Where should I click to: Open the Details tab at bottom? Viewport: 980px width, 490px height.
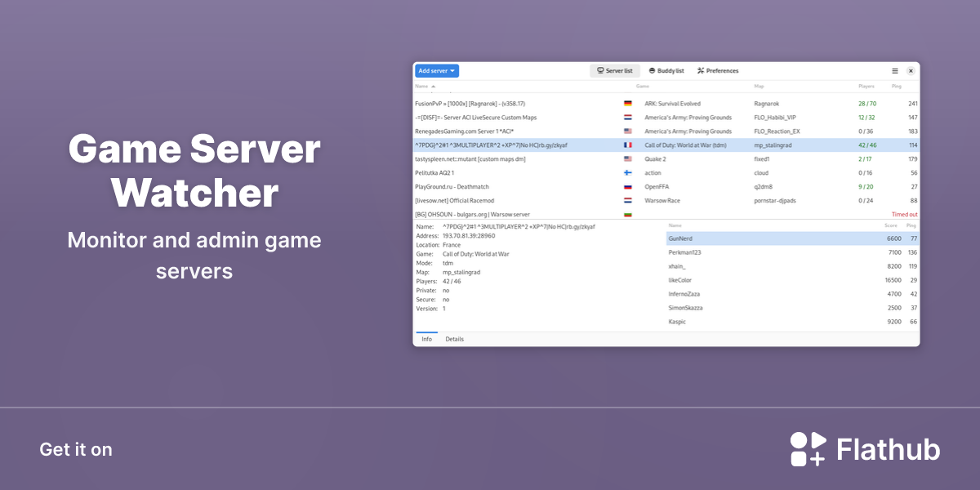[454, 339]
